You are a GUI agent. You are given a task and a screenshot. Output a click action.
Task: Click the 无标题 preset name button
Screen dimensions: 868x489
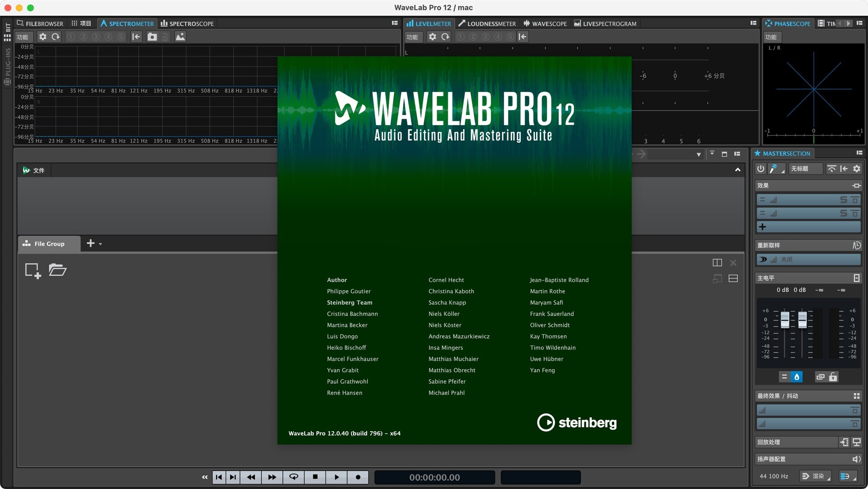tap(806, 169)
